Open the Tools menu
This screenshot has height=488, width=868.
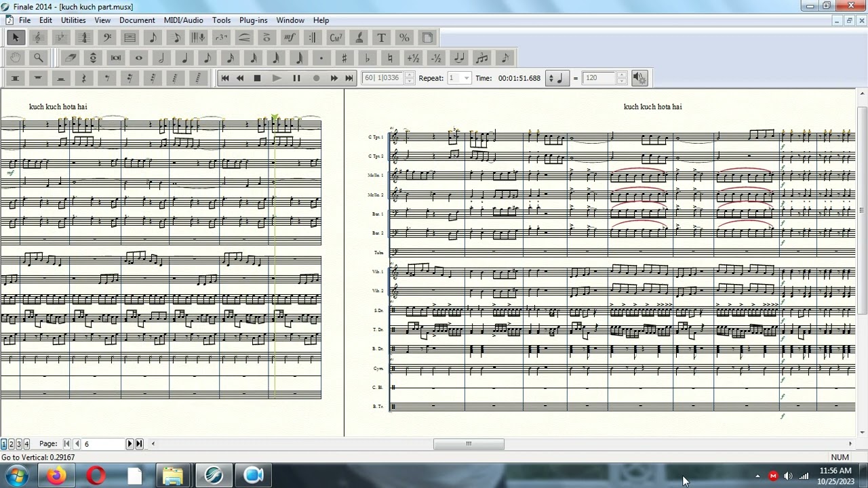(x=221, y=20)
